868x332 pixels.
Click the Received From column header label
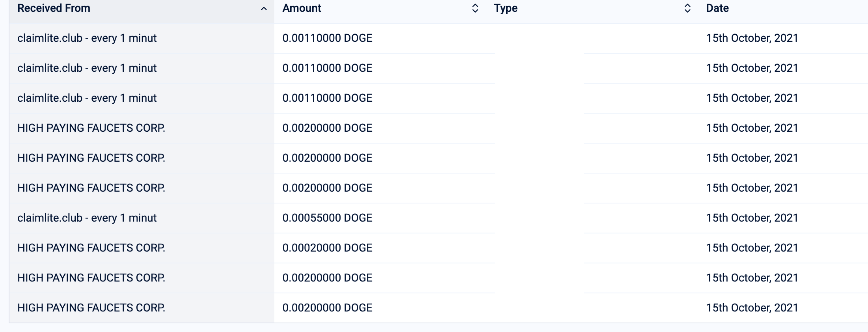(x=54, y=8)
